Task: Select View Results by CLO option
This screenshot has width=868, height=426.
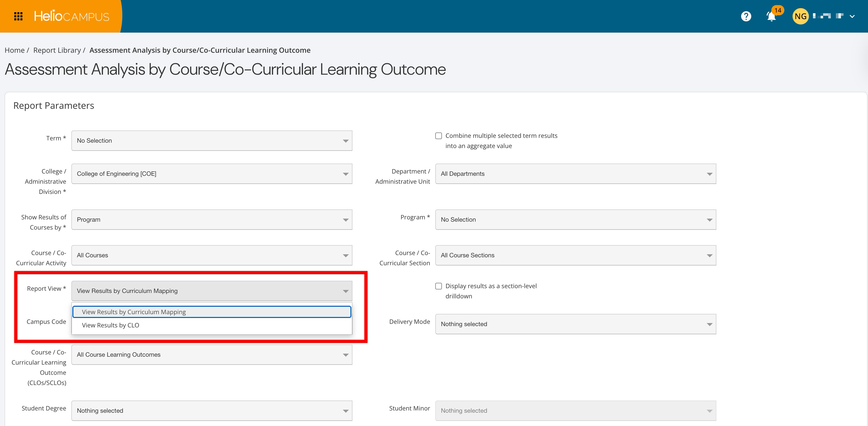Action: coord(111,325)
